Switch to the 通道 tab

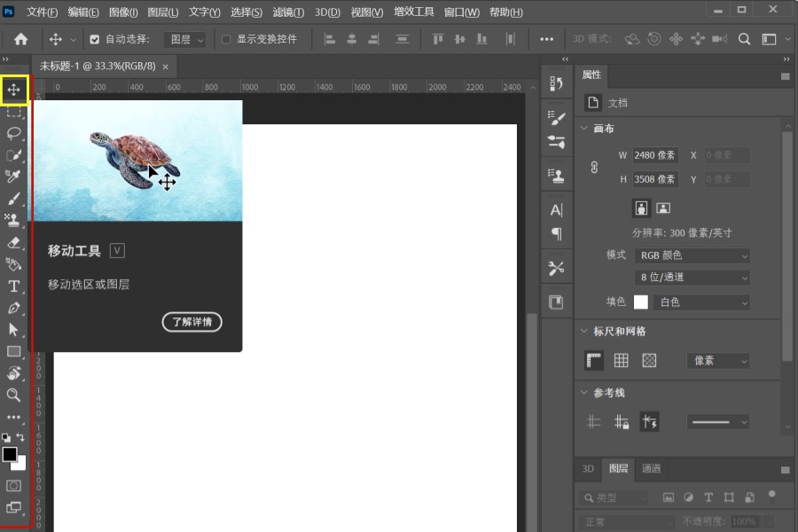pyautogui.click(x=651, y=468)
